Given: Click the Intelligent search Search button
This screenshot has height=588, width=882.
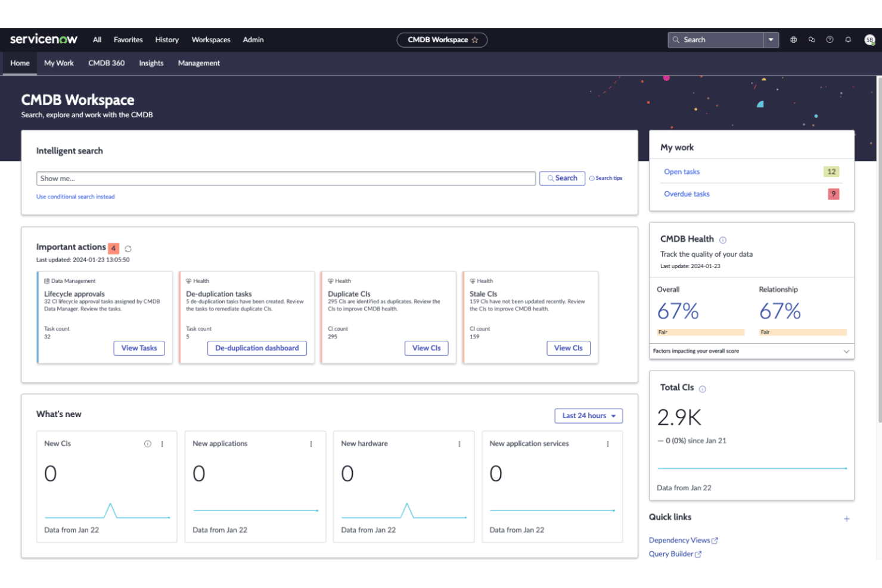Looking at the screenshot, I should (562, 178).
